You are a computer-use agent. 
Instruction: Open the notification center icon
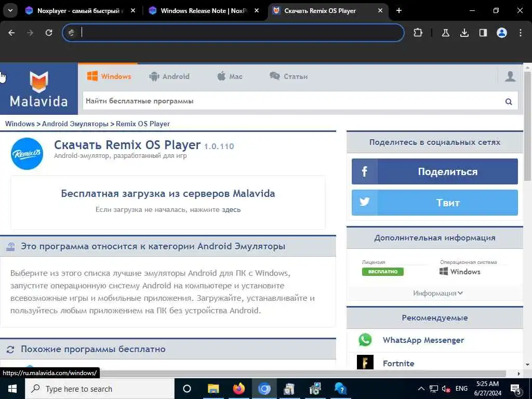[516, 389]
